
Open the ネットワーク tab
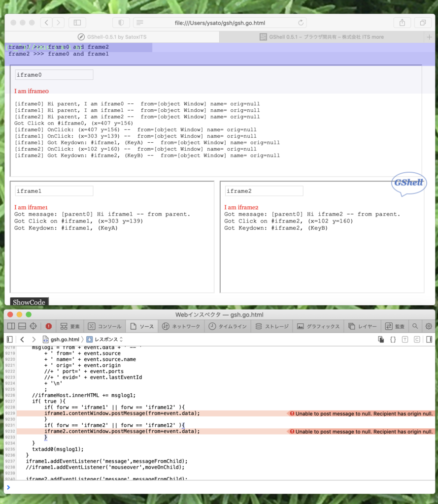[x=181, y=326]
